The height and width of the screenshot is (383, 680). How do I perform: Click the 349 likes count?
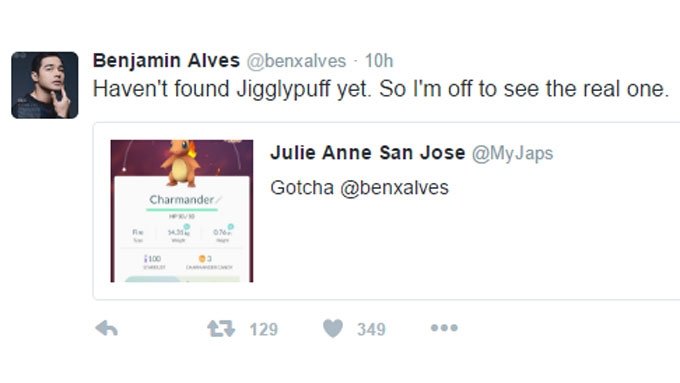pos(371,329)
